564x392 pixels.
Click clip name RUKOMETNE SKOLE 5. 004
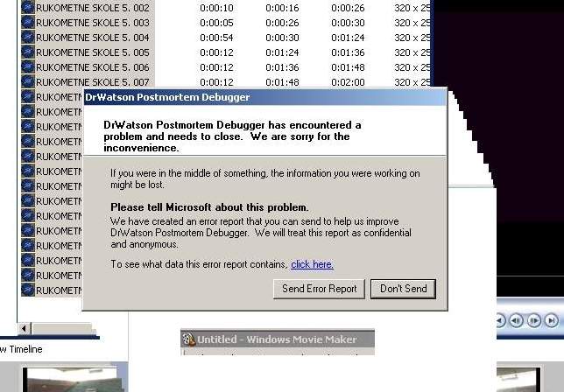coord(93,38)
